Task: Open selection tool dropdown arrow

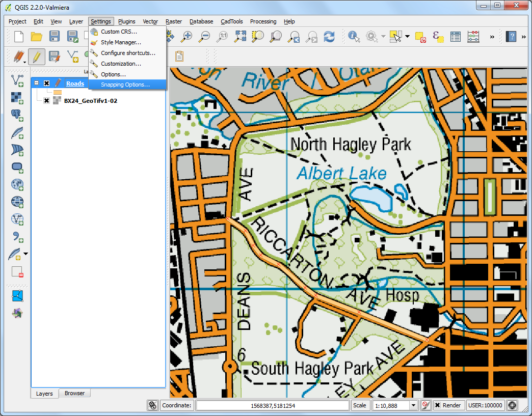Action: point(408,36)
